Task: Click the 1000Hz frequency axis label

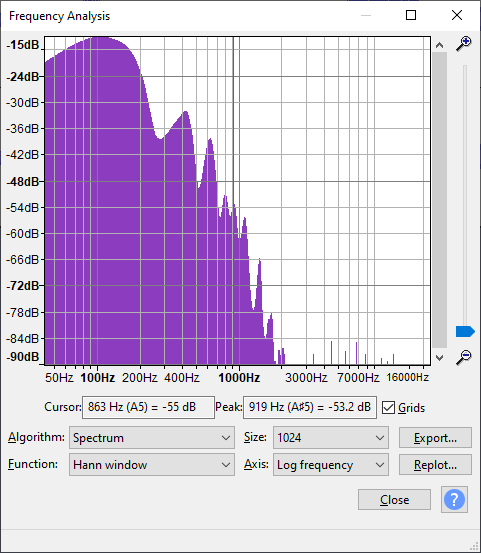Action: coord(239,378)
